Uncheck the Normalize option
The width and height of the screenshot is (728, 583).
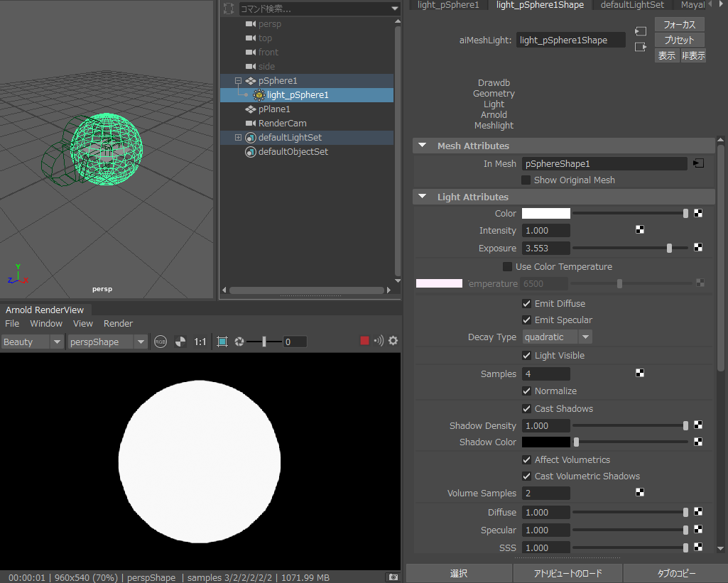pos(526,391)
